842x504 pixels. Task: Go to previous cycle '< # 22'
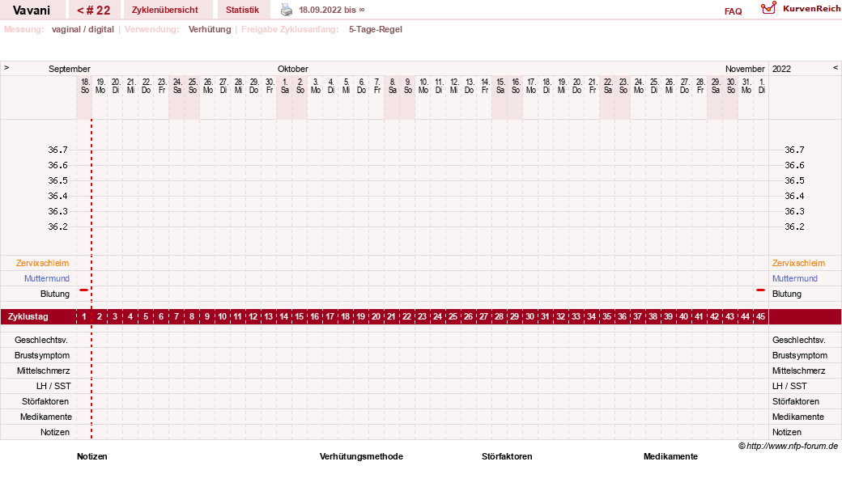[x=93, y=10]
